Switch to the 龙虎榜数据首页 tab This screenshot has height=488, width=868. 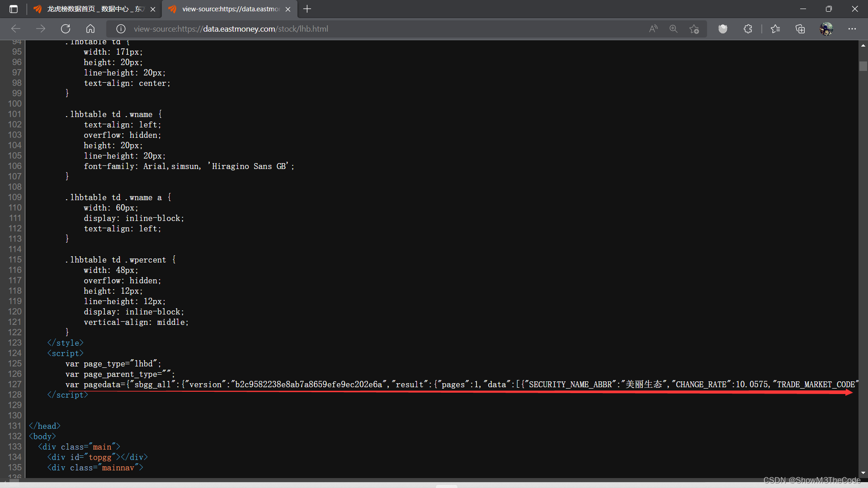click(94, 9)
